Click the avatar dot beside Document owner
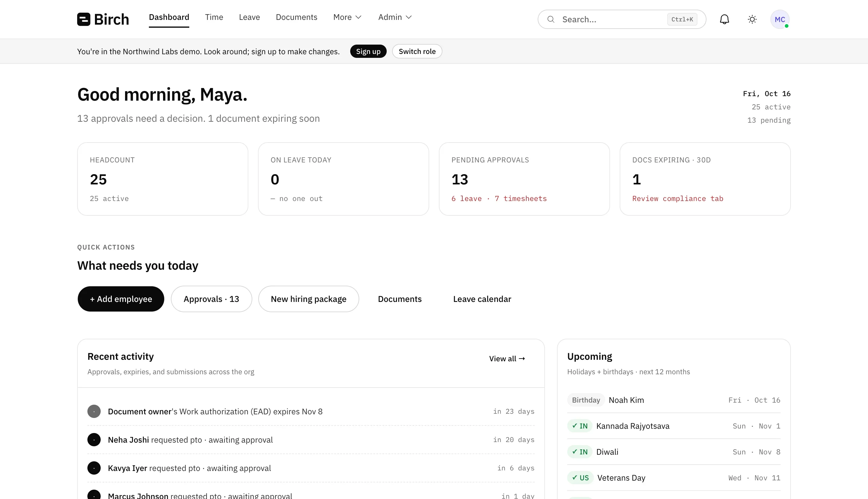Screen dimensions: 868x499 pos(94,411)
